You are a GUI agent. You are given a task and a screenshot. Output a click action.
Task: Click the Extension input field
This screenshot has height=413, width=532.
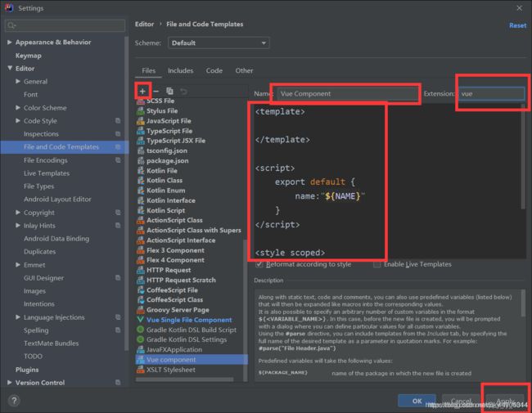tap(492, 93)
